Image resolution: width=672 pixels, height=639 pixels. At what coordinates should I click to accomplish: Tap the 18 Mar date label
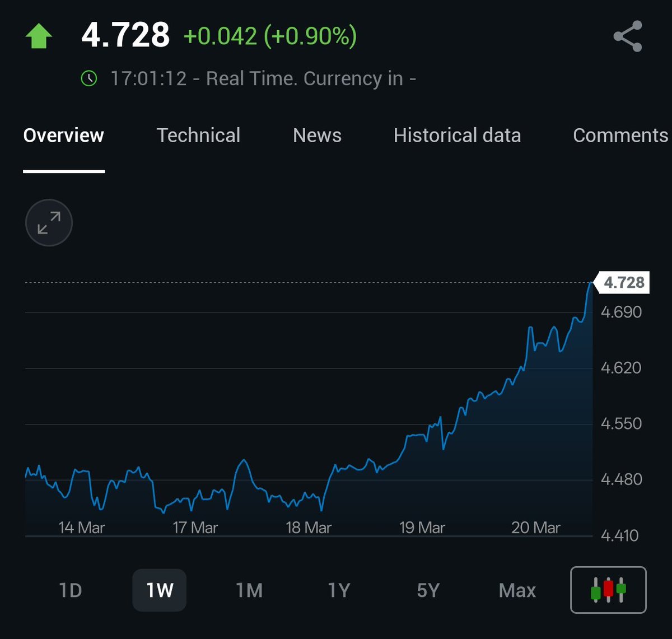point(309,528)
